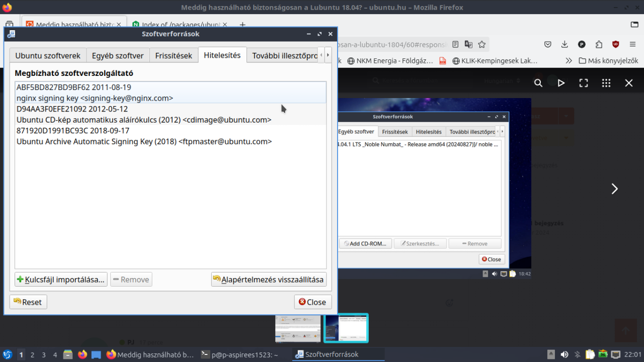This screenshot has height=362, width=644.
Task: Click the clock showing 22:01
Action: 633,354
